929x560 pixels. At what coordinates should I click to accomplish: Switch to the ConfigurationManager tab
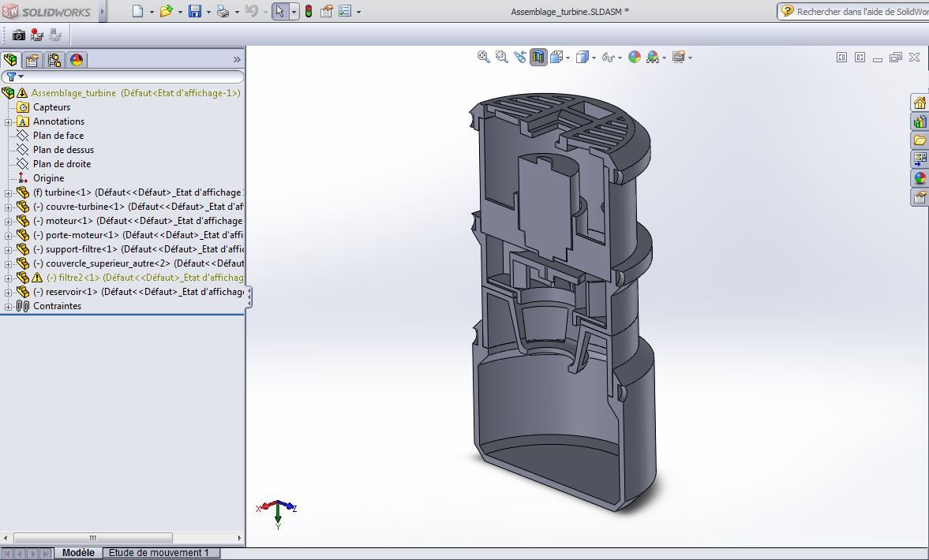tap(53, 59)
